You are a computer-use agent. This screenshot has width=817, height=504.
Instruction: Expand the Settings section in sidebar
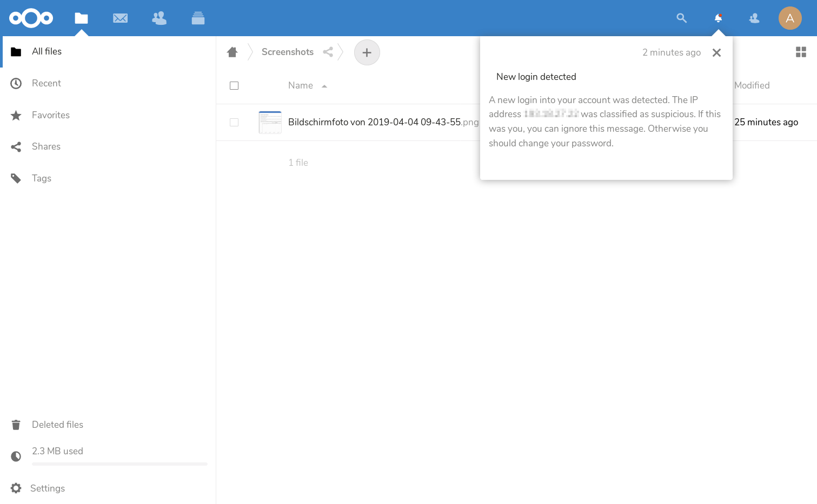click(47, 488)
